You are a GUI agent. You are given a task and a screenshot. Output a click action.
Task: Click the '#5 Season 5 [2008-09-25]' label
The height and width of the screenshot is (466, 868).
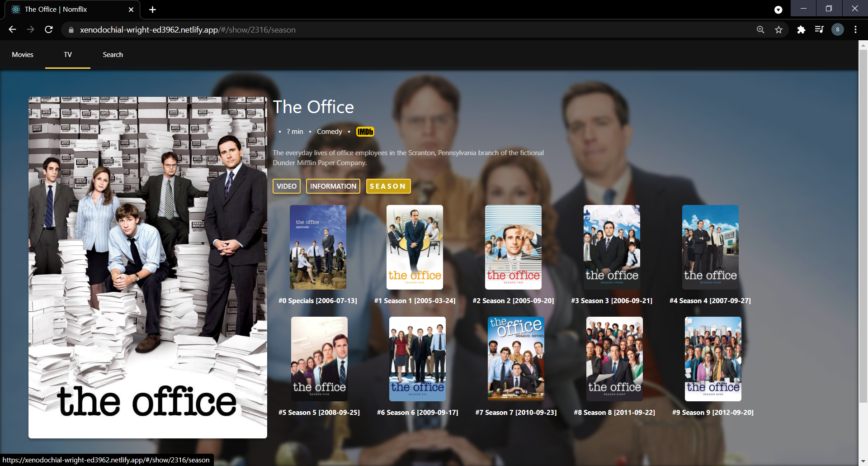319,412
